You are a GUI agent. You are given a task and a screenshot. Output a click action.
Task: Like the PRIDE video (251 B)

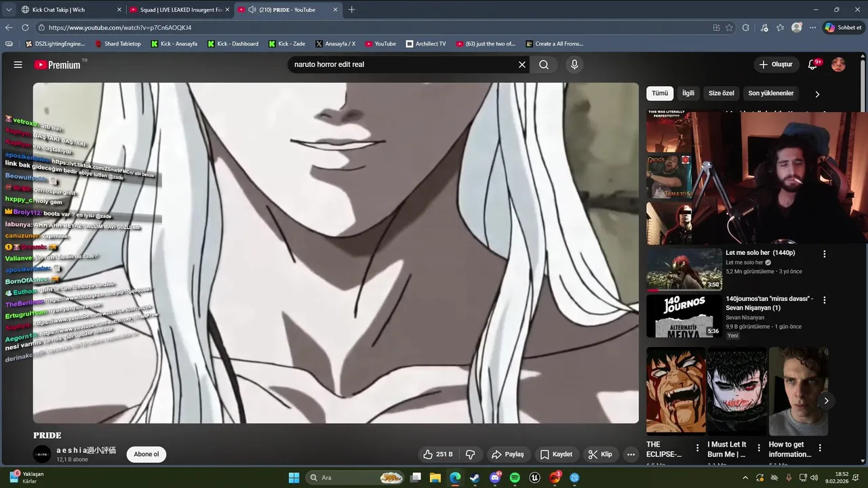point(437,454)
